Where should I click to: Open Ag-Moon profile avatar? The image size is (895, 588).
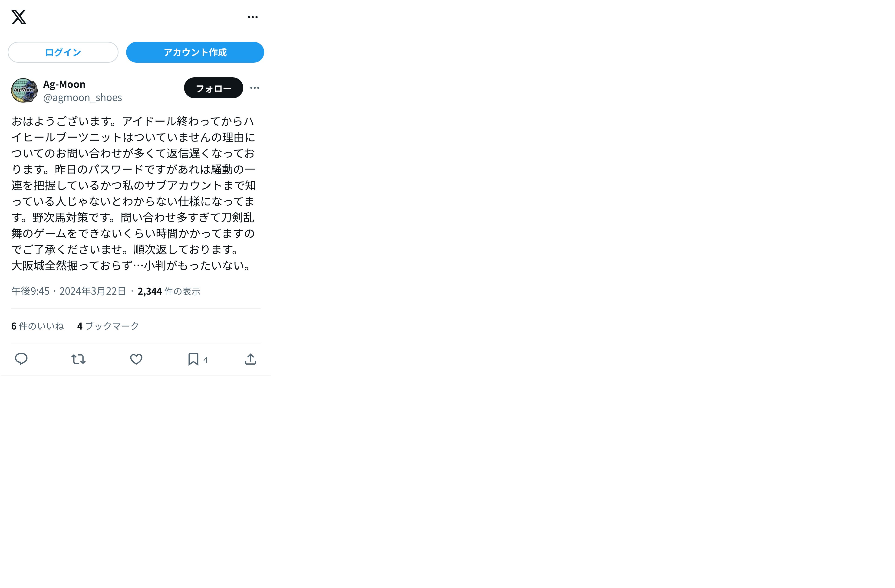click(24, 90)
